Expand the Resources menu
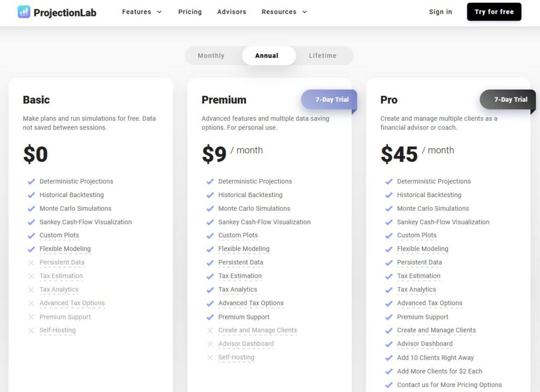Screen dimensions: 540x392 279,12
